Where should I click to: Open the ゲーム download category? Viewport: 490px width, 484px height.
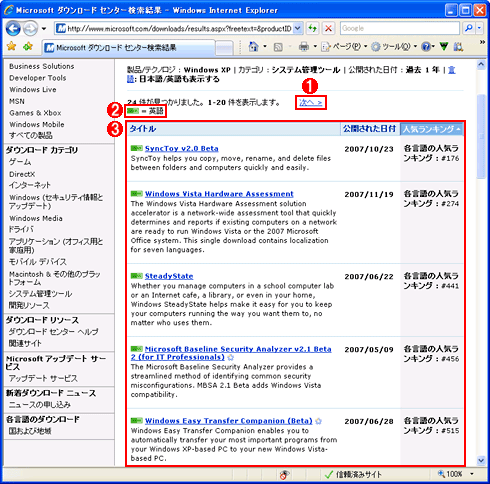tap(20, 162)
